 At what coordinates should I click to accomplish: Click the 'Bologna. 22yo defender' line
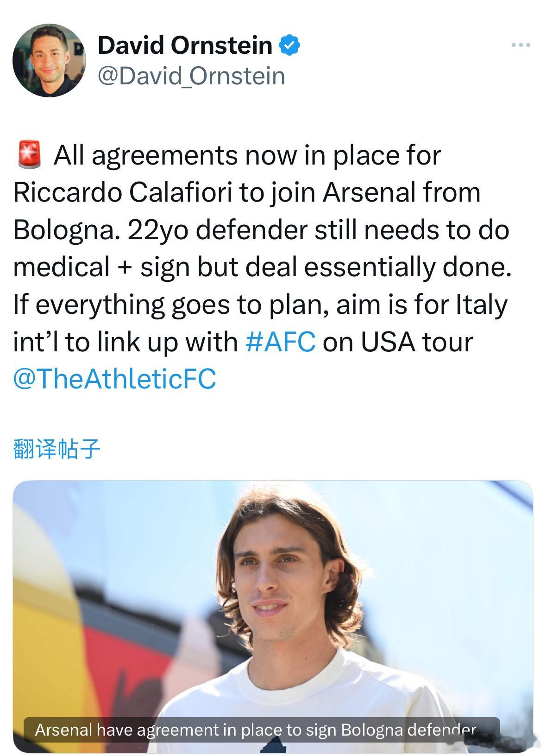[261, 230]
